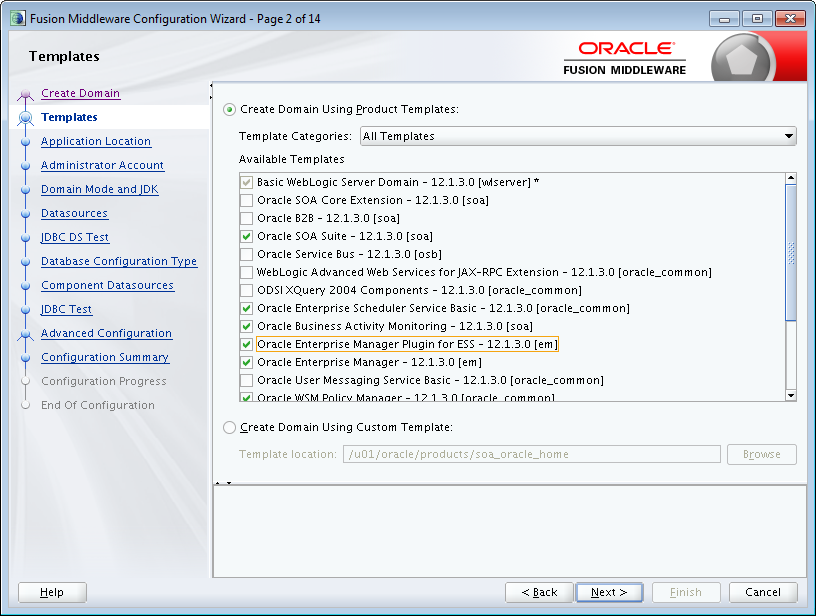Viewport: 816px width, 616px height.
Task: Click the Templates step marker icon in sidebar
Action: click(27, 117)
